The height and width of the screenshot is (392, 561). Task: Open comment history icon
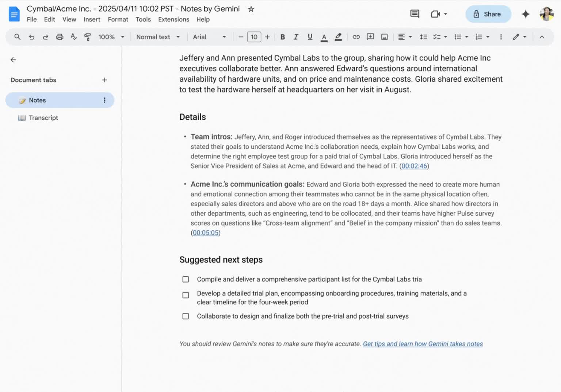click(415, 14)
